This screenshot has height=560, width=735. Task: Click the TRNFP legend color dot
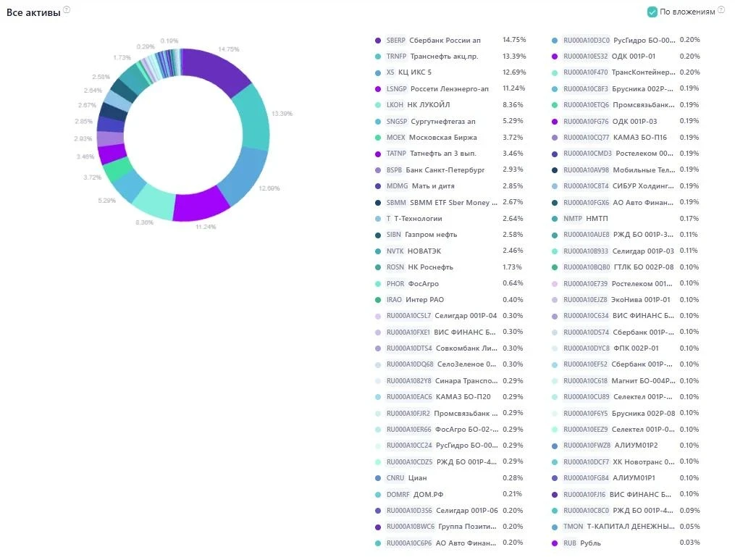(378, 57)
